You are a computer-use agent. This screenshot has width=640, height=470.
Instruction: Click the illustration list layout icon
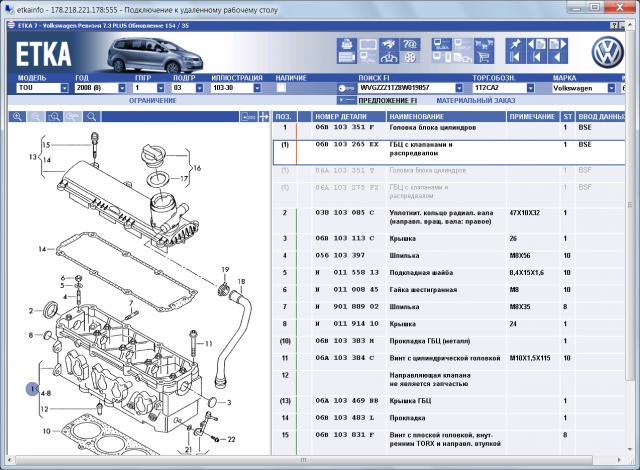pos(248,117)
